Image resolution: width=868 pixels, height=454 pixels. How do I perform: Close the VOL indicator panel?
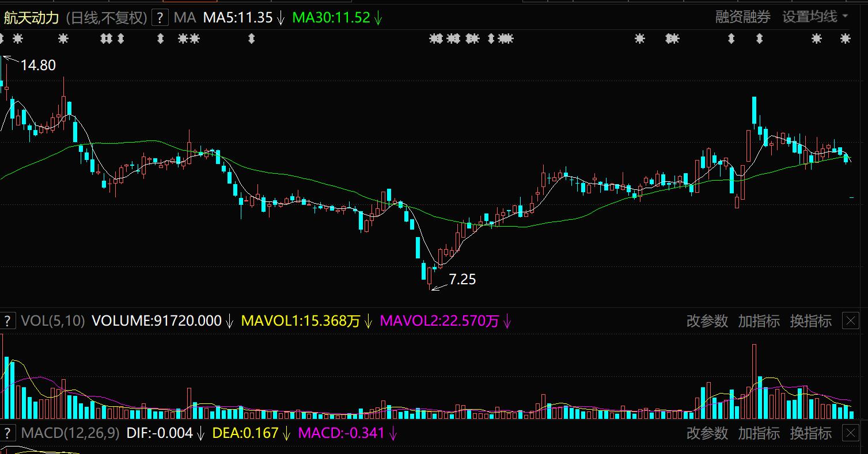pyautogui.click(x=850, y=321)
